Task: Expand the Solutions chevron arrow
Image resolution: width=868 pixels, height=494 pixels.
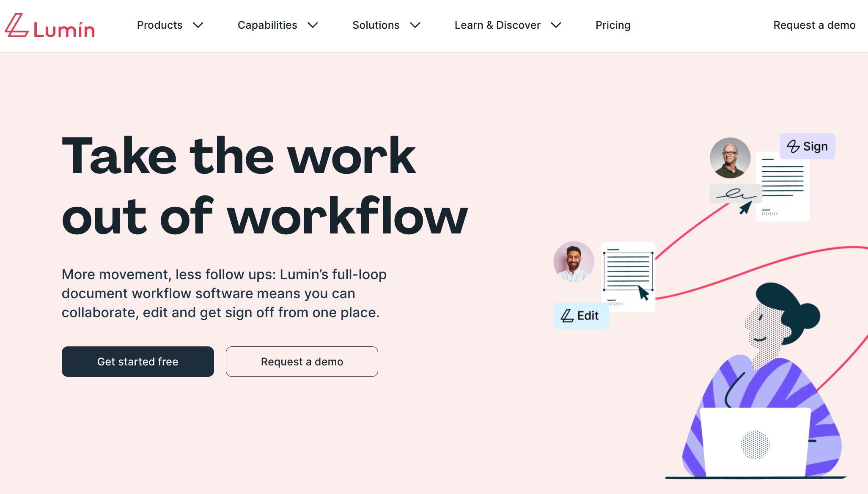Action: [415, 25]
